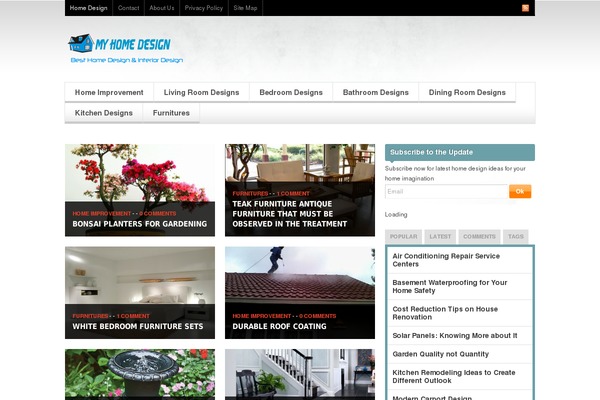This screenshot has width=600, height=400.
Task: Select Home Improvement category
Action: click(109, 92)
